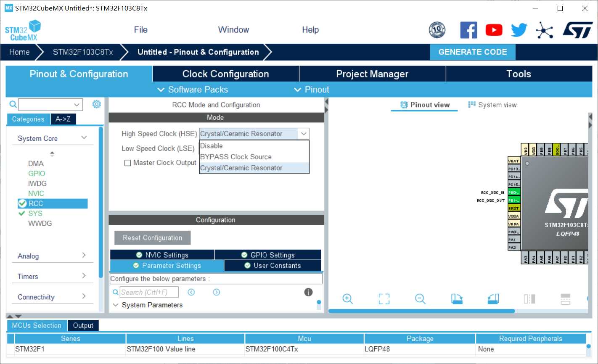
Task: Click the VBAT pin on the chip
Action: [x=514, y=161]
